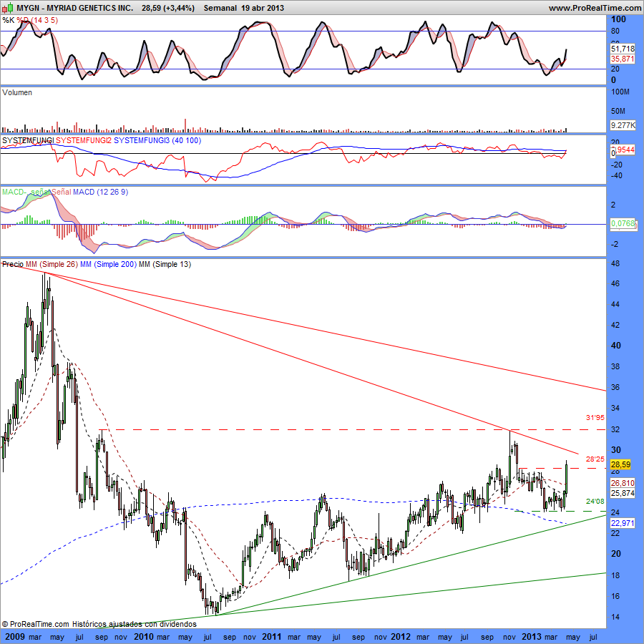Viewport: 644px width, 644px height.
Task: Click the MM (Simple 200) moving average label
Action: pyautogui.click(x=109, y=264)
